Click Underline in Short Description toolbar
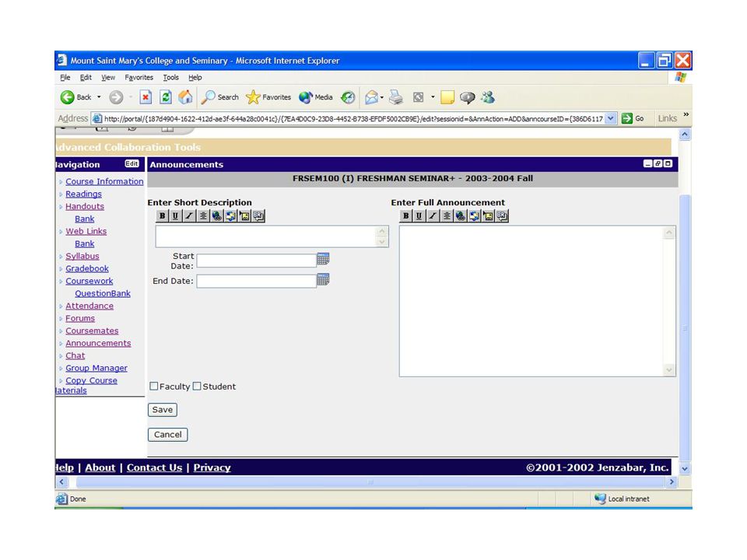Screen dimensions: 747x560 (x=176, y=215)
